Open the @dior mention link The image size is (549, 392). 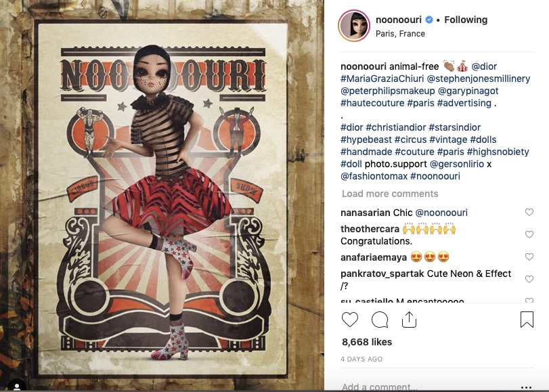(x=484, y=66)
